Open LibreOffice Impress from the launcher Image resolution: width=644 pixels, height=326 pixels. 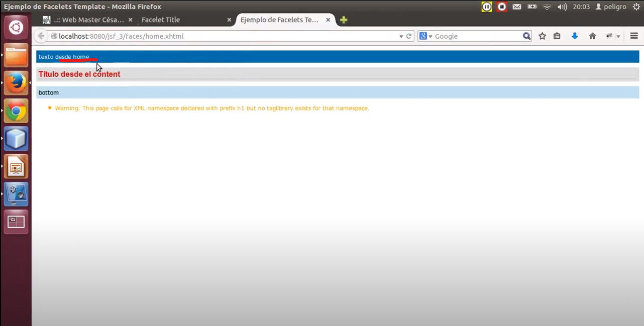point(16,167)
